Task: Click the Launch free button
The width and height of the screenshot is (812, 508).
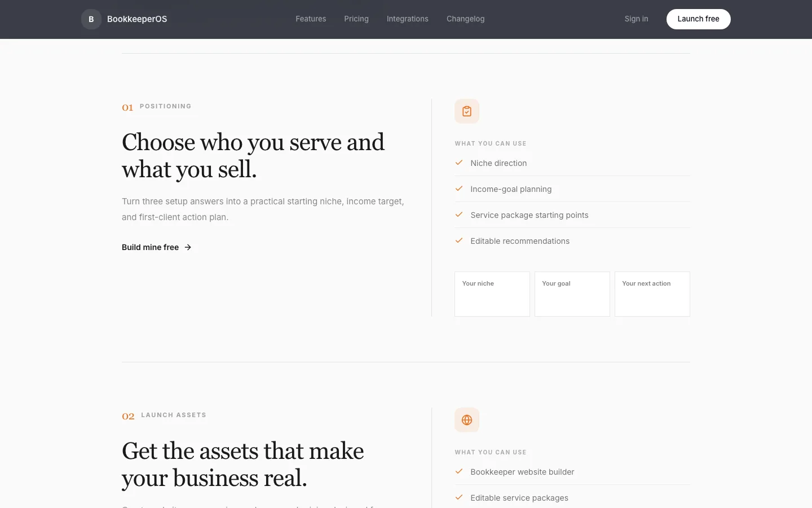Action: point(699,19)
